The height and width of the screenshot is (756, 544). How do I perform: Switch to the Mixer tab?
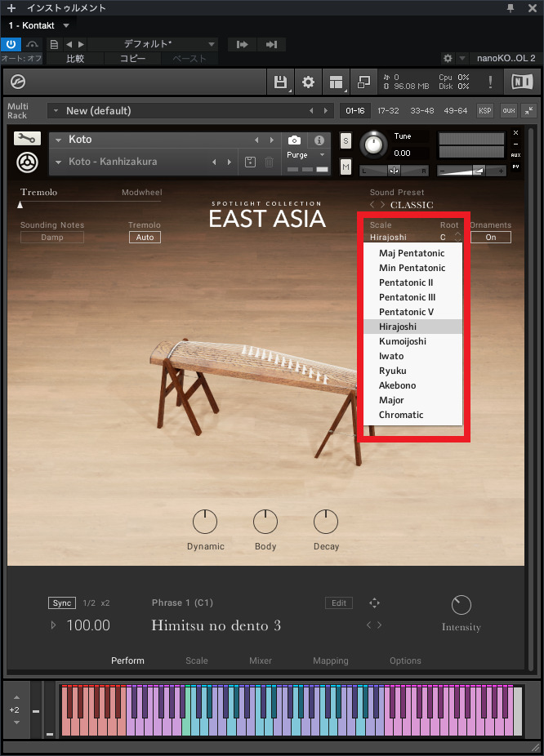coord(261,660)
